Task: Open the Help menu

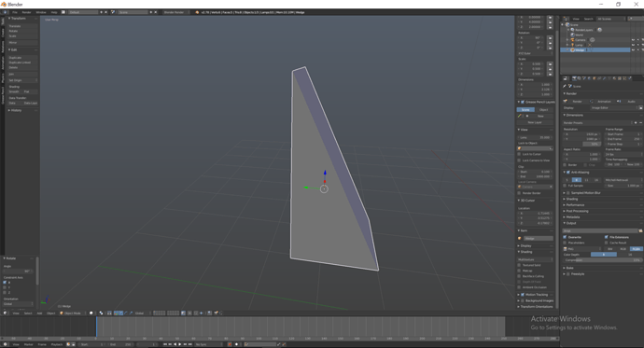Action: pos(54,12)
